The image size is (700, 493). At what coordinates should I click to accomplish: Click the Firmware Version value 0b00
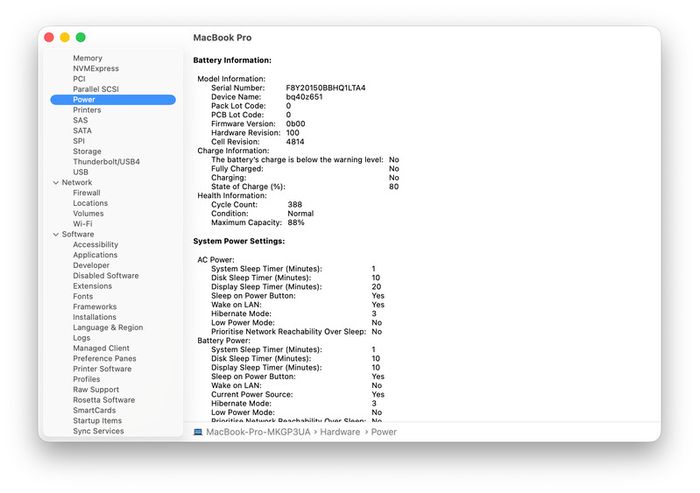point(296,124)
